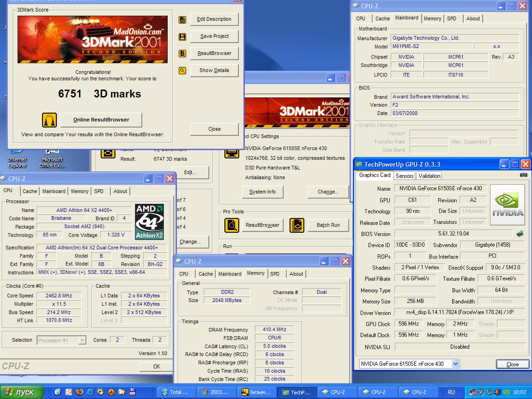This screenshot has height=399, width=532.
Task: Switch to Sensors tab in GPU-Z
Action: pyautogui.click(x=405, y=176)
